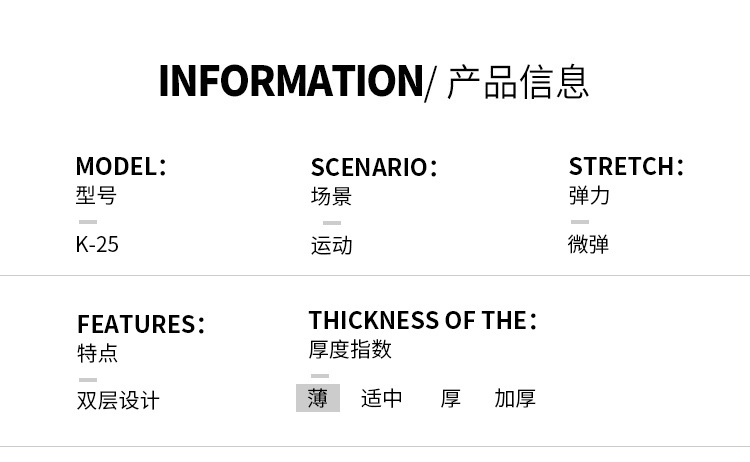Select the 微弹 stretch value

tap(588, 244)
